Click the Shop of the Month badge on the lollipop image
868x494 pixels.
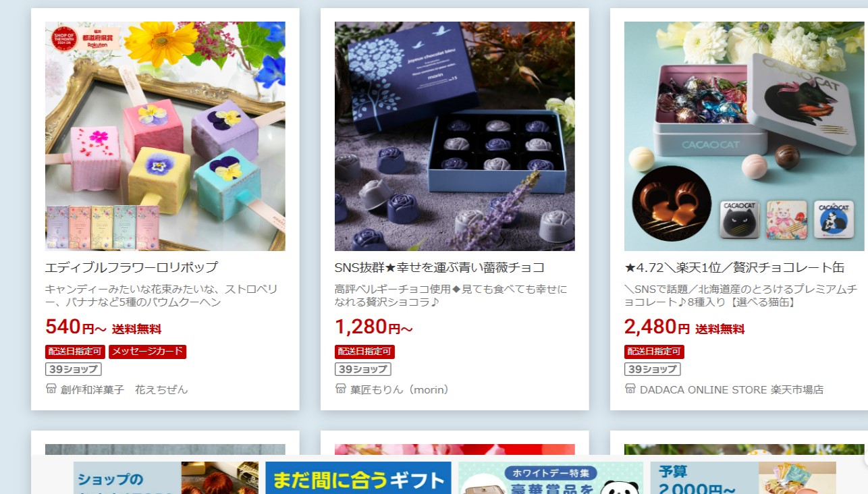coord(63,40)
